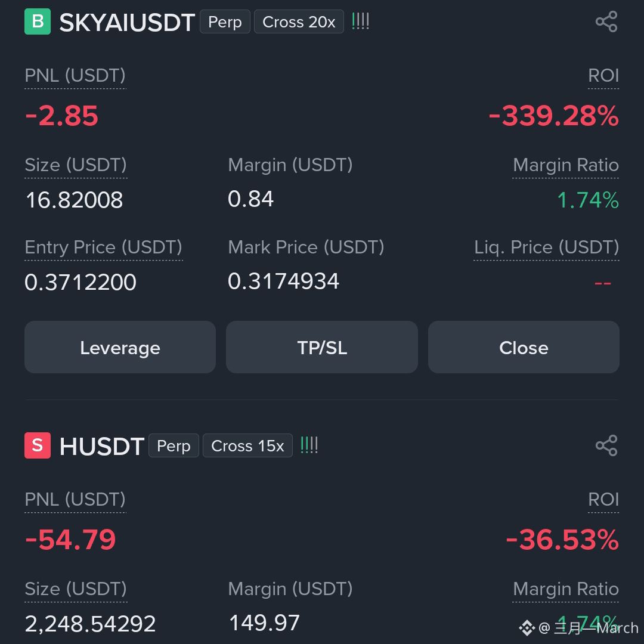Viewport: 644px width, 644px height.
Task: Open the HUSDT symbol name
Action: coord(101,447)
